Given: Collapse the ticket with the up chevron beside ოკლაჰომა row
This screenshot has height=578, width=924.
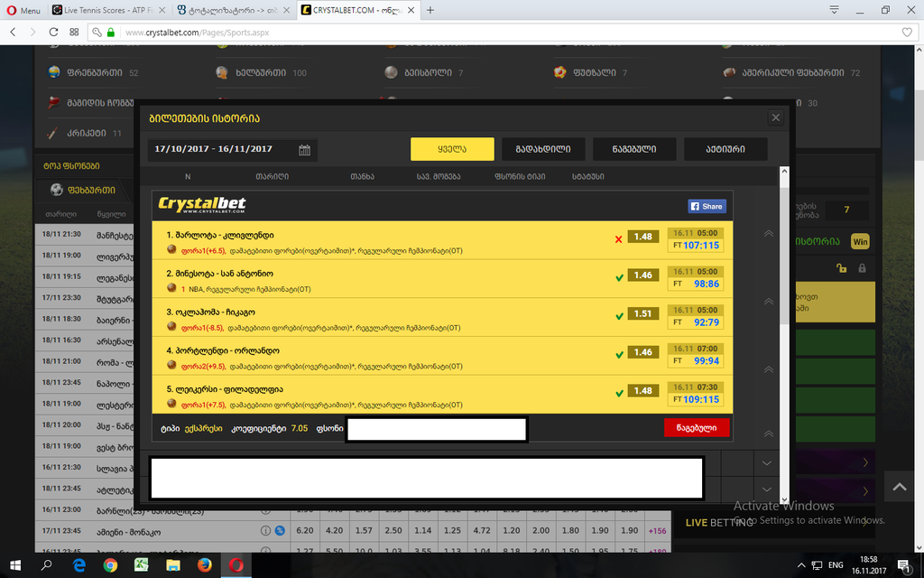Looking at the screenshot, I should pos(769,302).
